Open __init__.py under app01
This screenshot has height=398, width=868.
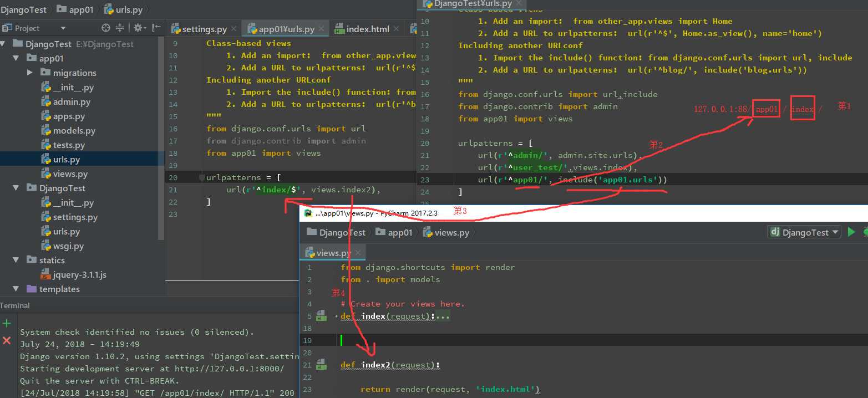pyautogui.click(x=73, y=87)
